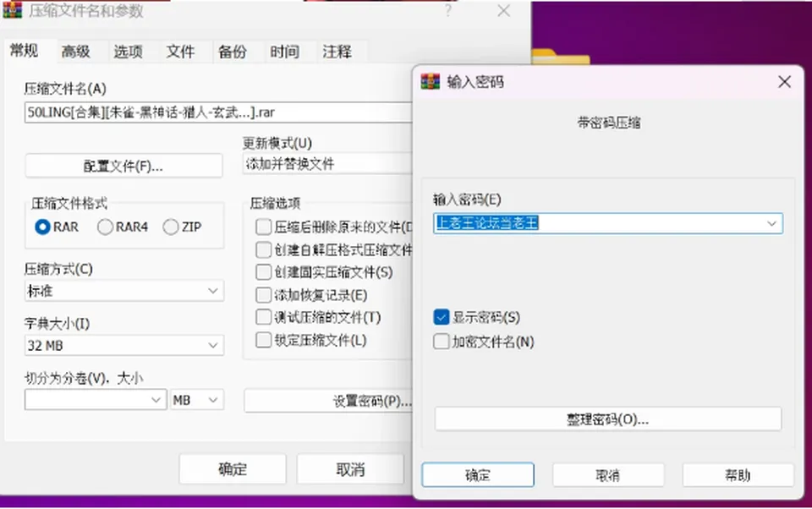This screenshot has height=509, width=812.
Task: Click 取消 in the password dialog
Action: pyautogui.click(x=608, y=475)
